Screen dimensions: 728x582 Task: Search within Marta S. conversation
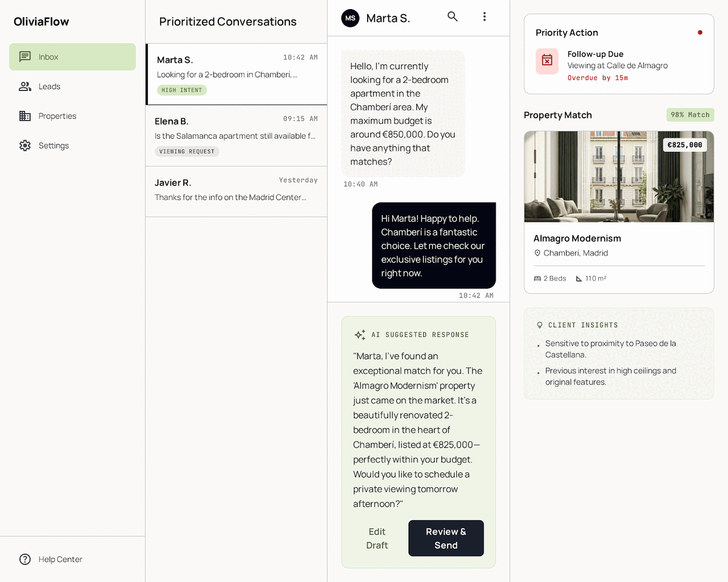453,16
